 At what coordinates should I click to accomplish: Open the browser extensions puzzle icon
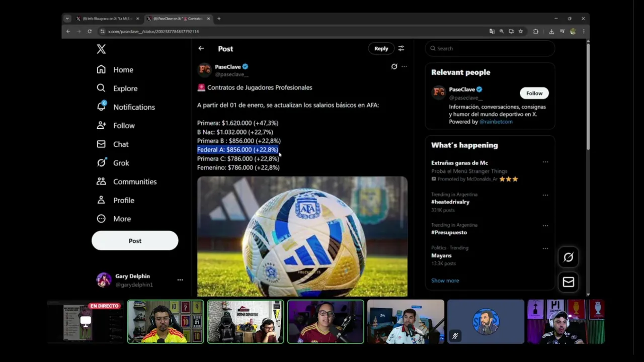tap(536, 31)
